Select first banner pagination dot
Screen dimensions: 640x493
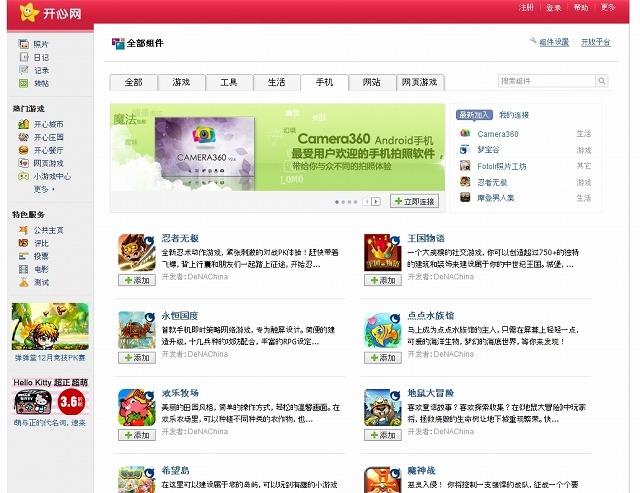[x=337, y=202]
